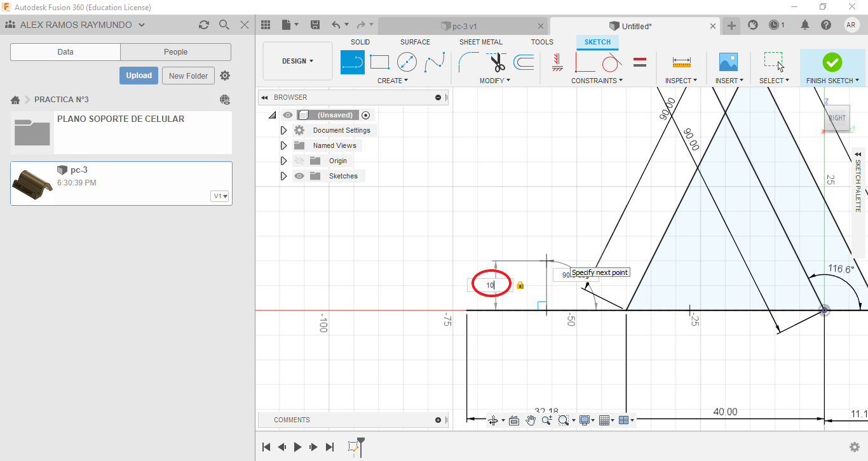Search the data panel
This screenshot has width=868, height=461.
(x=224, y=25)
